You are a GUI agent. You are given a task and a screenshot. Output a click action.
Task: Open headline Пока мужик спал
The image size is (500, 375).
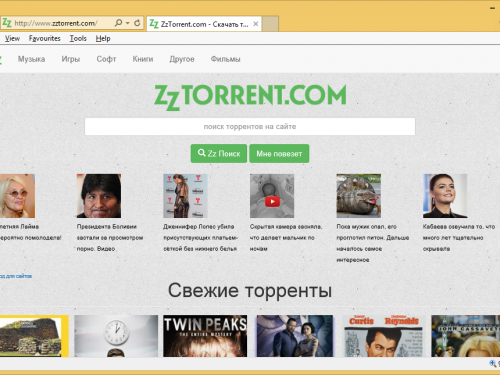(373, 243)
